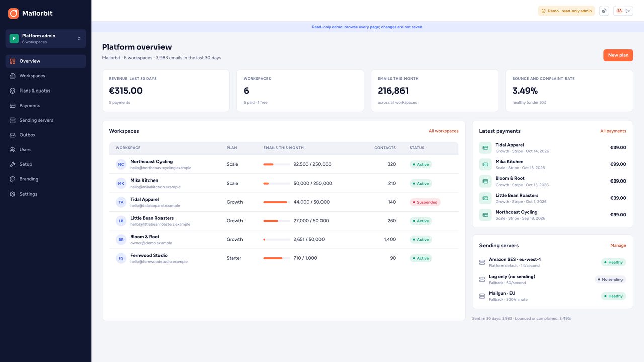644x362 pixels.
Task: Click the €315.00 revenue value
Action: point(126,90)
